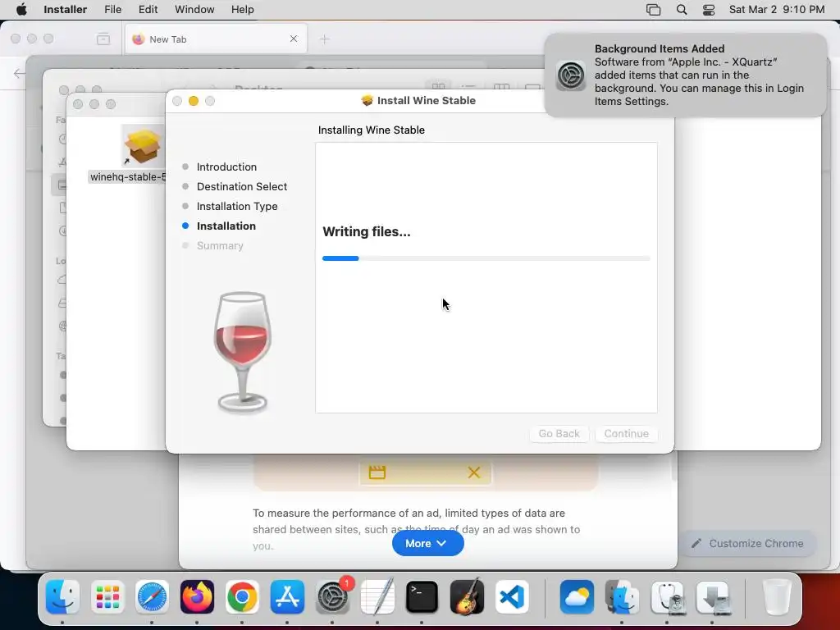Click the Installation Type step
The image size is (840, 630).
[237, 206]
